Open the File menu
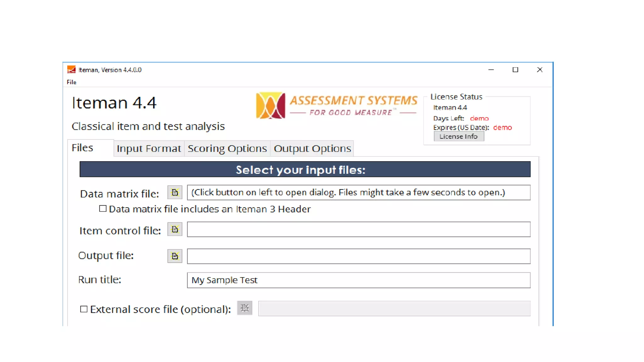 [71, 82]
